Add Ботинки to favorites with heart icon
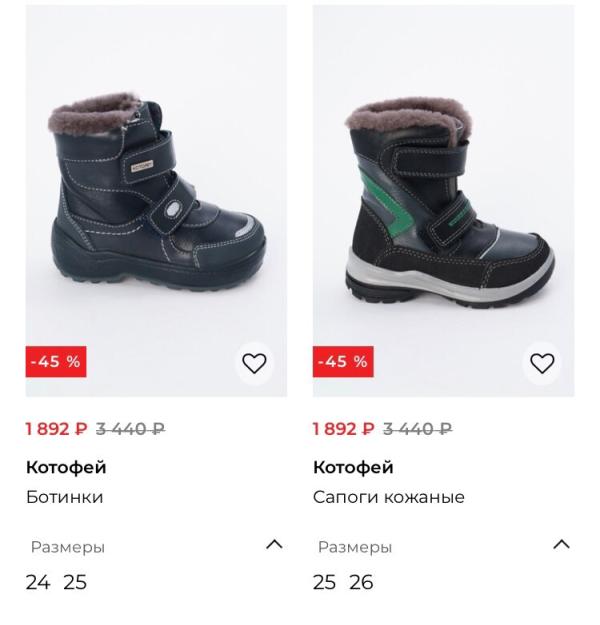The width and height of the screenshot is (600, 625). pos(254,363)
